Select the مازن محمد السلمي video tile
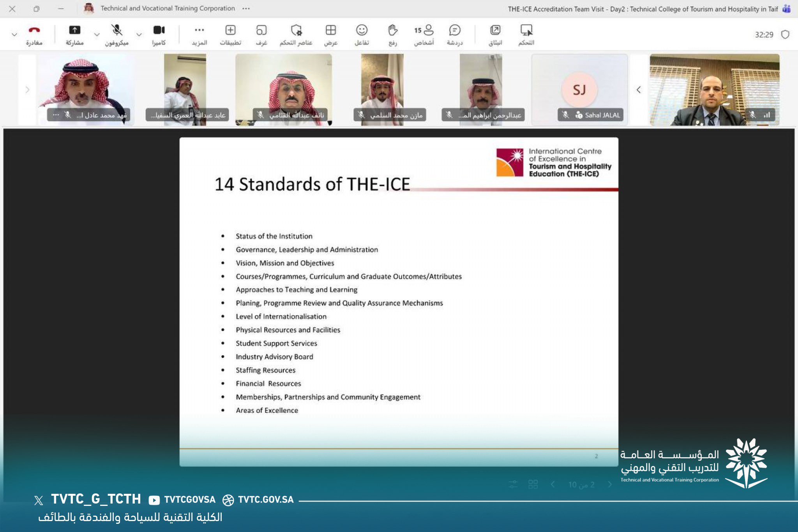 382,90
